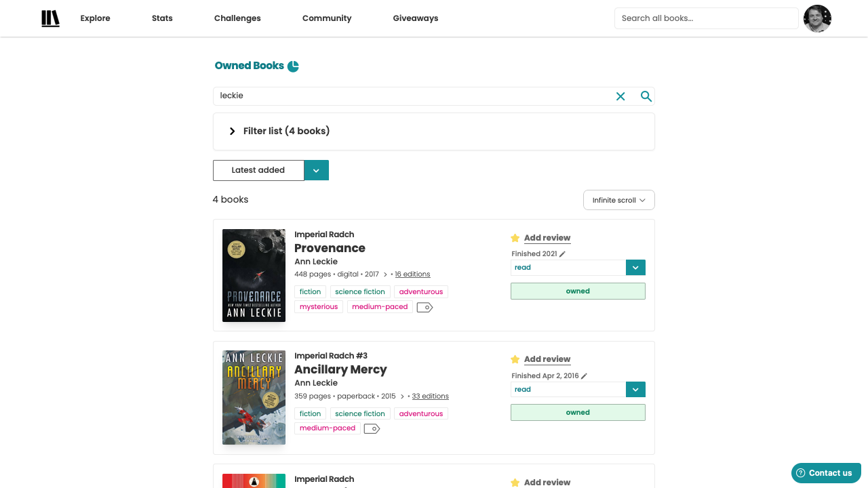This screenshot has width=868, height=488.
Task: Clear the leckie search with the X icon
Action: [620, 96]
